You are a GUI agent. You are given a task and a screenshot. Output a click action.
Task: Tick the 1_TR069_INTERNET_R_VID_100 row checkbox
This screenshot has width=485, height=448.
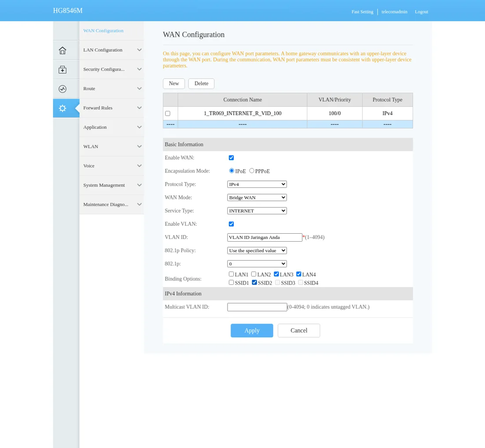pos(168,113)
